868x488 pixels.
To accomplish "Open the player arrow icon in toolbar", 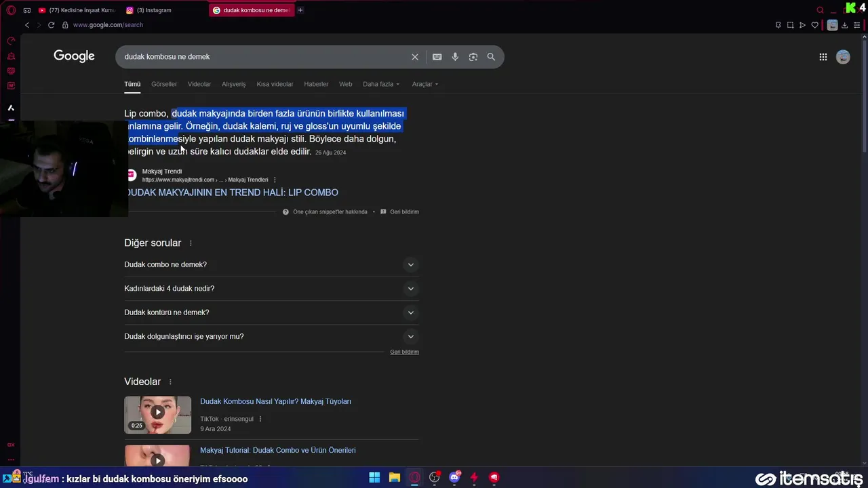I will 802,25.
